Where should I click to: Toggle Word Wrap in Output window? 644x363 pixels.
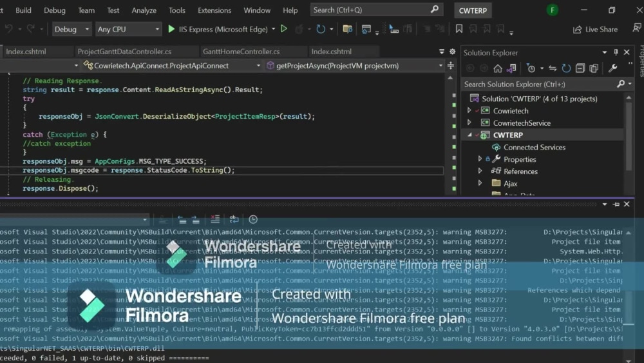click(234, 219)
